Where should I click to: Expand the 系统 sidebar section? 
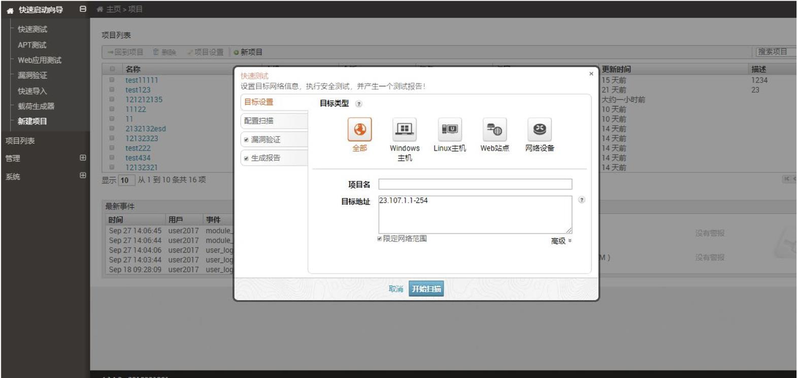(x=83, y=176)
